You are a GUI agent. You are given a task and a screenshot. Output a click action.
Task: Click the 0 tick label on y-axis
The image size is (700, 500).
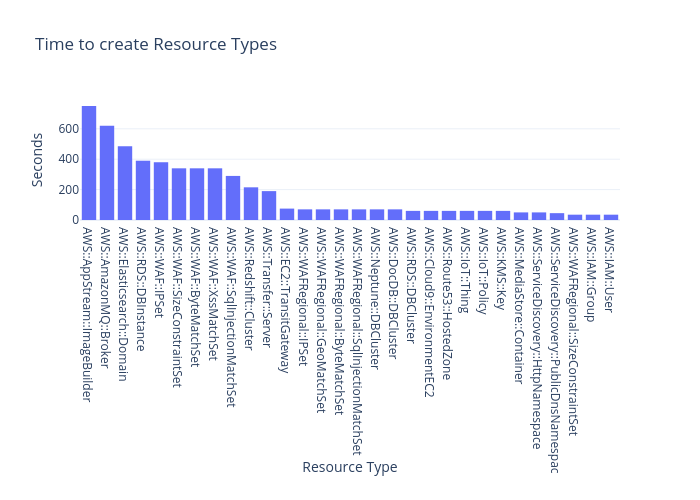(x=75, y=220)
